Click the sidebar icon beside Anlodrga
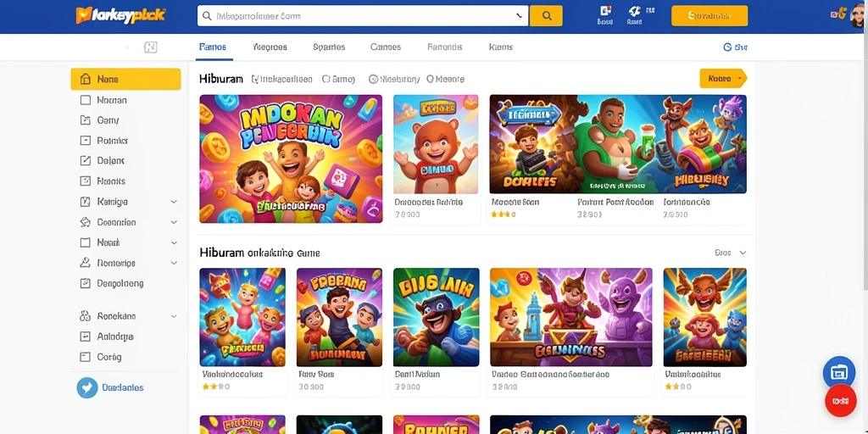 (x=86, y=337)
